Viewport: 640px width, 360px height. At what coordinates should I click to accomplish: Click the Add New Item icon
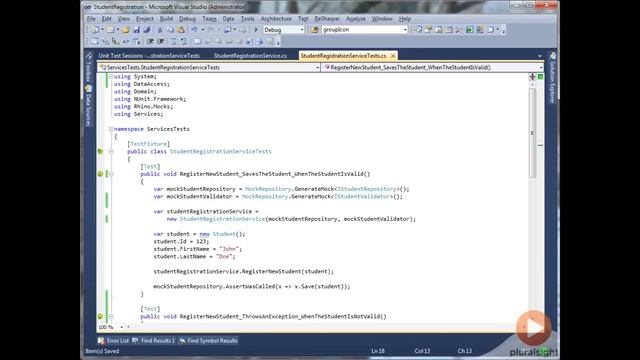111,30
